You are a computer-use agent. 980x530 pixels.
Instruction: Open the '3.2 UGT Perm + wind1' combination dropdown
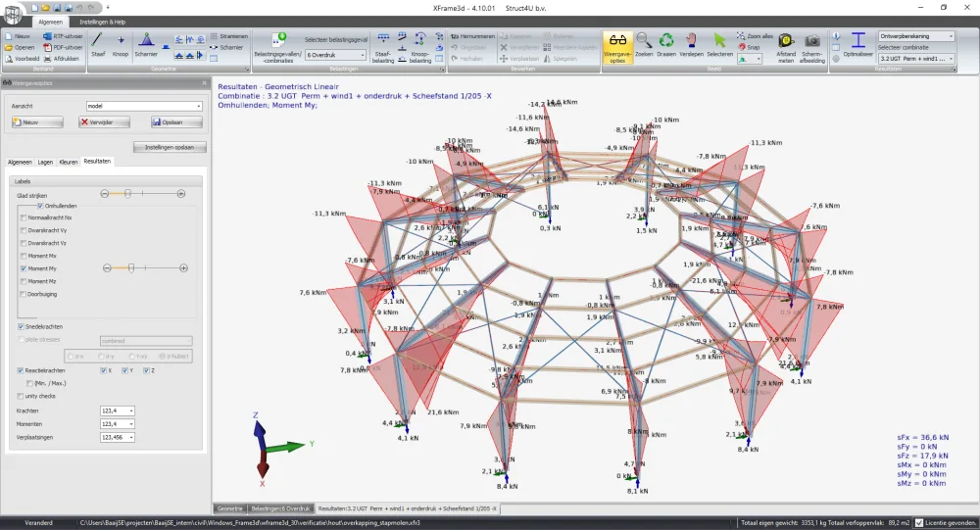pos(916,58)
